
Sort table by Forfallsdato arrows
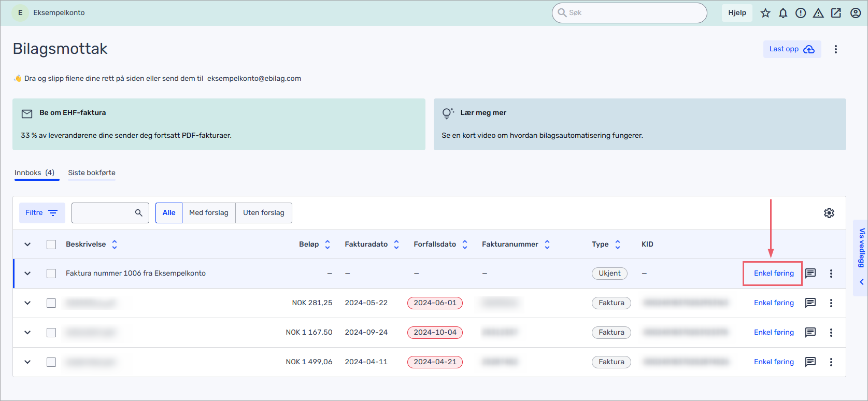465,244
